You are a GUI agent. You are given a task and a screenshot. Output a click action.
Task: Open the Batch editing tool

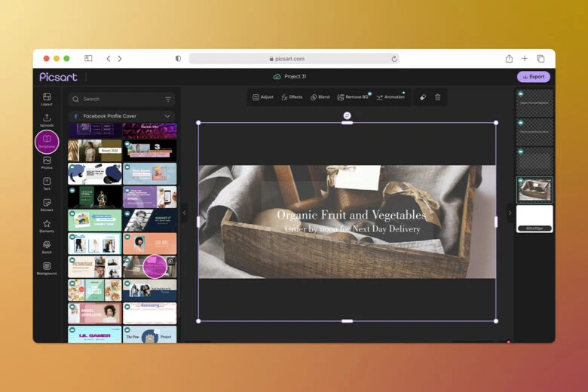click(47, 247)
